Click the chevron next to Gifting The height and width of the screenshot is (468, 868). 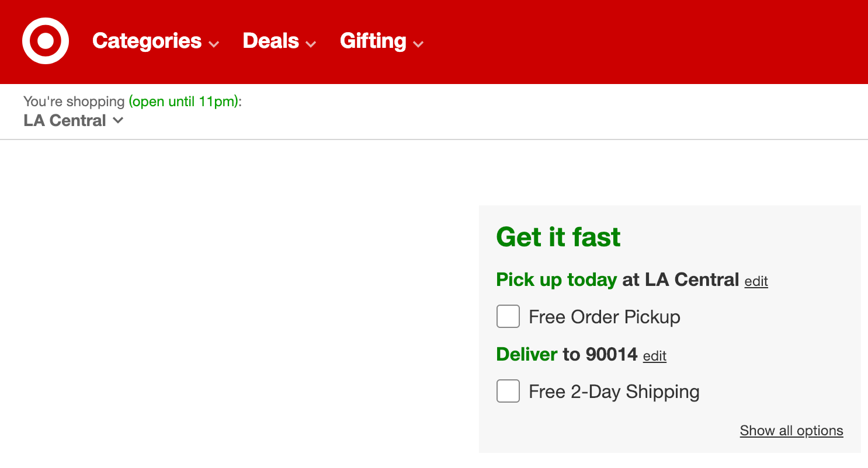(418, 44)
